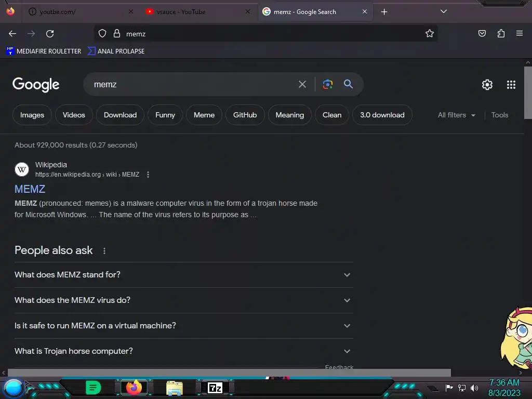Open 7-Zip from the taskbar

[x=215, y=388]
